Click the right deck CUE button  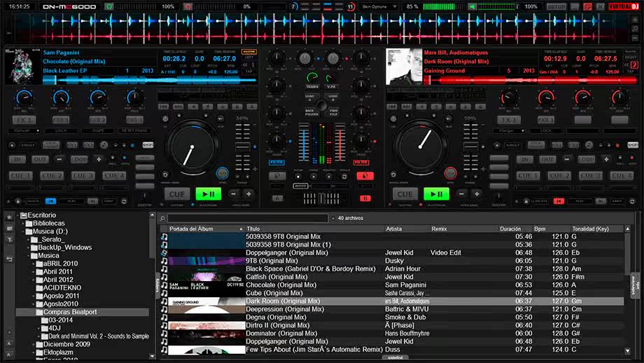point(405,194)
